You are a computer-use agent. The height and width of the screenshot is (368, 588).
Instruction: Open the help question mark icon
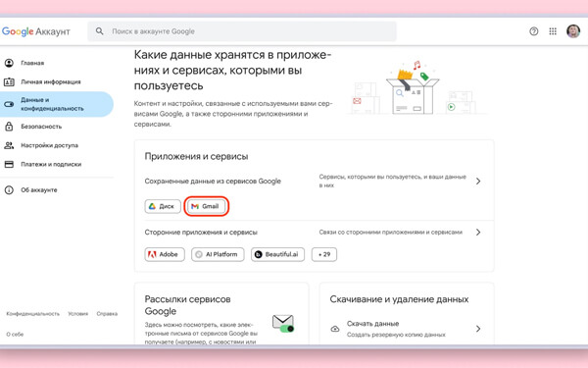point(534,31)
